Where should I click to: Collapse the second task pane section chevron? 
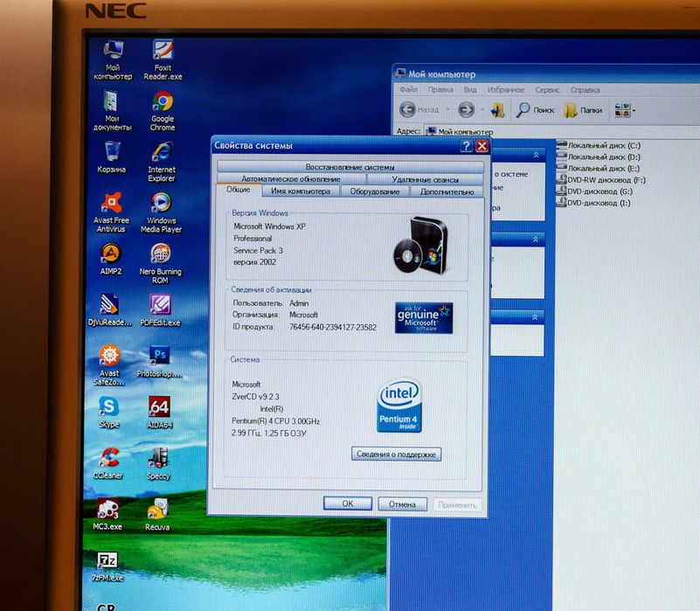pyautogui.click(x=535, y=240)
